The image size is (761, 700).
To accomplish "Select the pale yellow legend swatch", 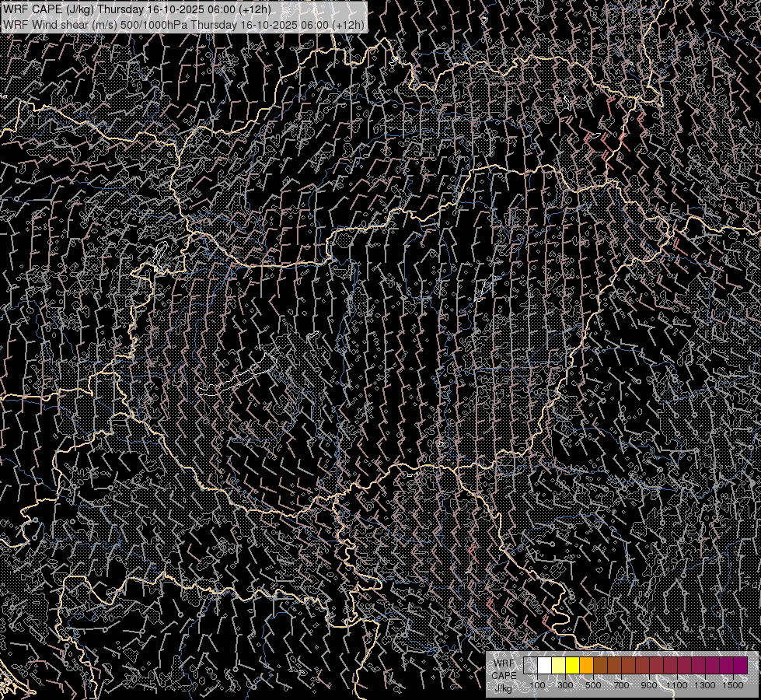I will pos(559,665).
